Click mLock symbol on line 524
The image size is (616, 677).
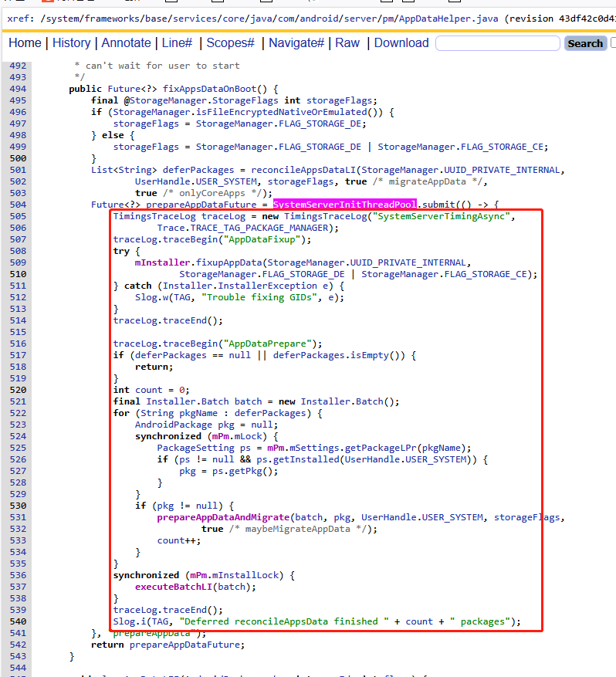249,436
